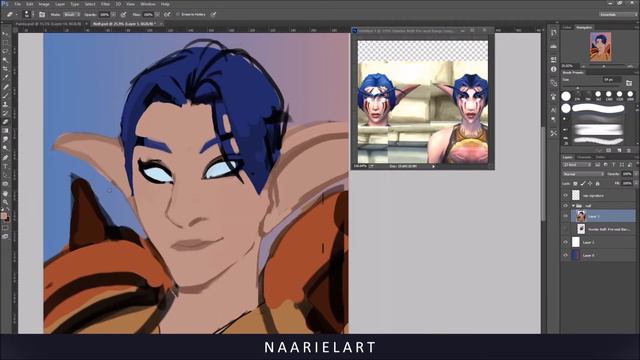Click the foreground color swatch

(4, 216)
